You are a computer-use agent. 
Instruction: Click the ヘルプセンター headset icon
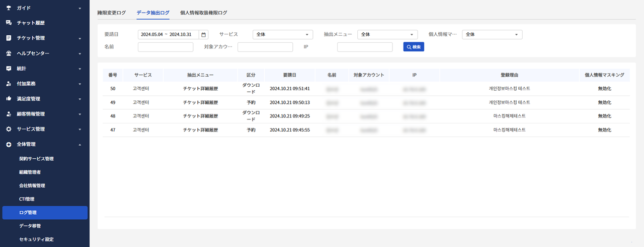pyautogui.click(x=9, y=53)
